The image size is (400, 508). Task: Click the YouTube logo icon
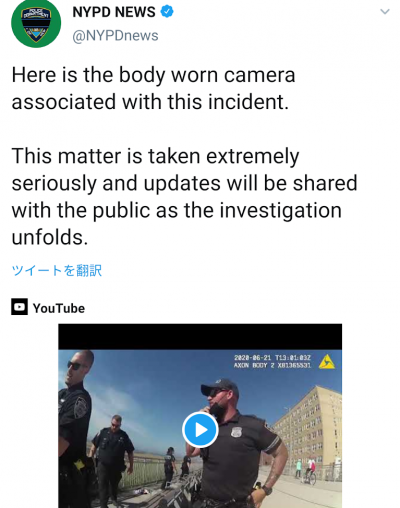coord(19,307)
